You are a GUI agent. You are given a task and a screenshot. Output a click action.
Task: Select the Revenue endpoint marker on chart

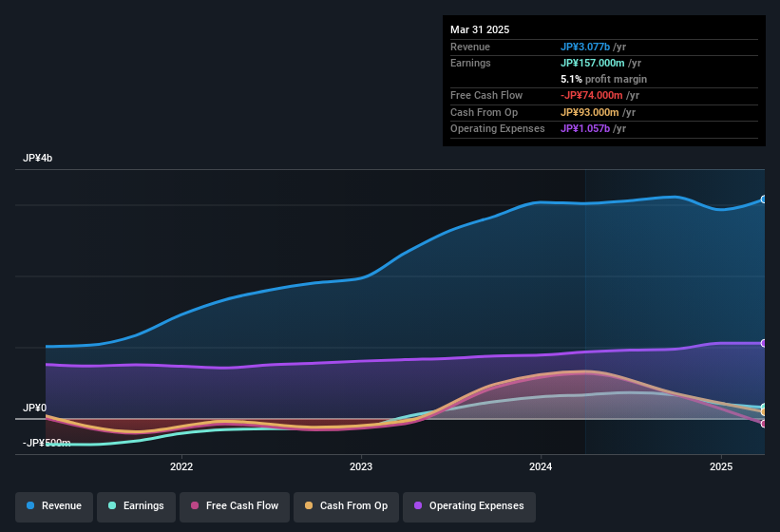[764, 199]
